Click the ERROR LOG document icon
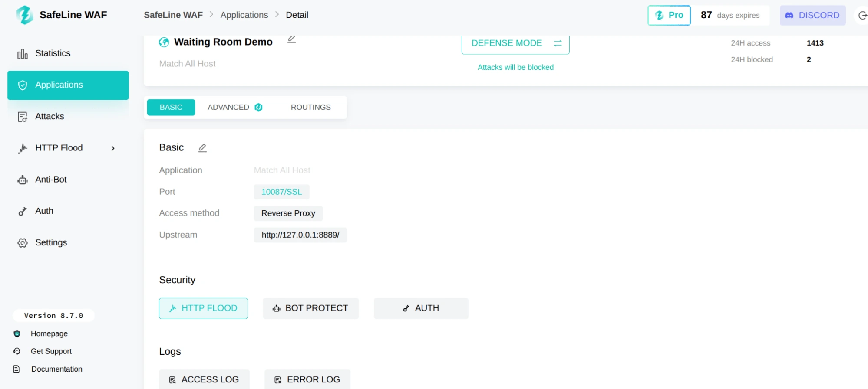Screen dimensions: 868x389 click(278, 380)
